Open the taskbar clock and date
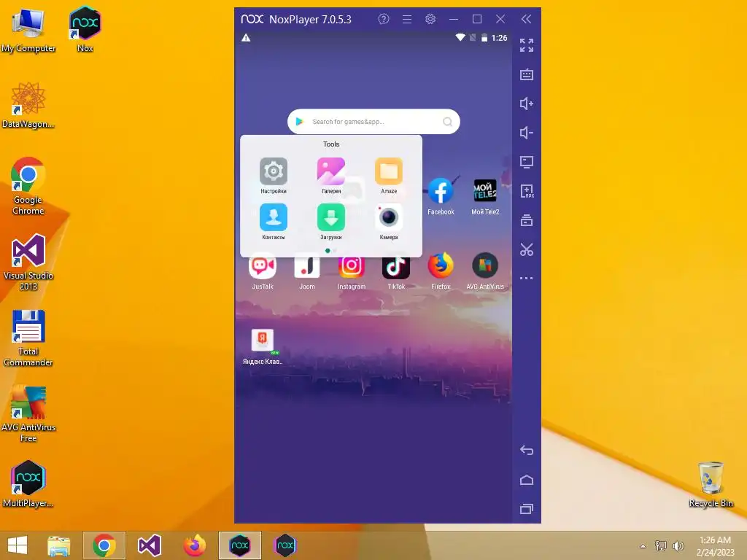Viewport: 747px width, 560px height. coord(715,546)
